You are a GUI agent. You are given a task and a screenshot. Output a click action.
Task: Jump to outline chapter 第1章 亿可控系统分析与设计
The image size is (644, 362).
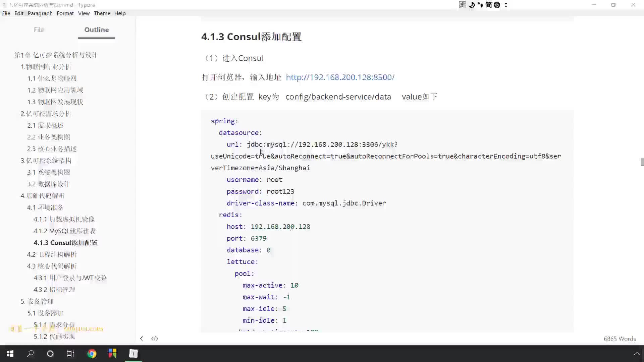pyautogui.click(x=56, y=55)
